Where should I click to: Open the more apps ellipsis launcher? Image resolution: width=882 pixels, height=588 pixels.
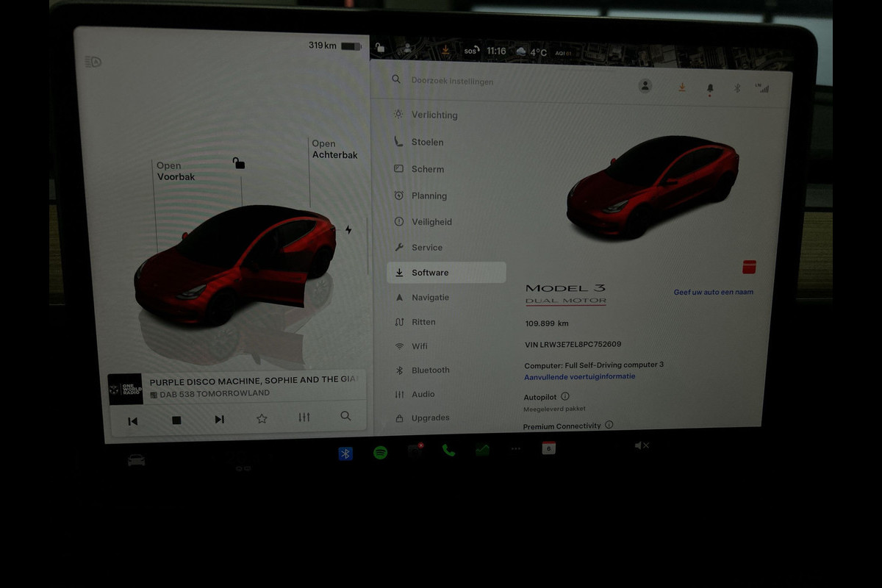(515, 448)
